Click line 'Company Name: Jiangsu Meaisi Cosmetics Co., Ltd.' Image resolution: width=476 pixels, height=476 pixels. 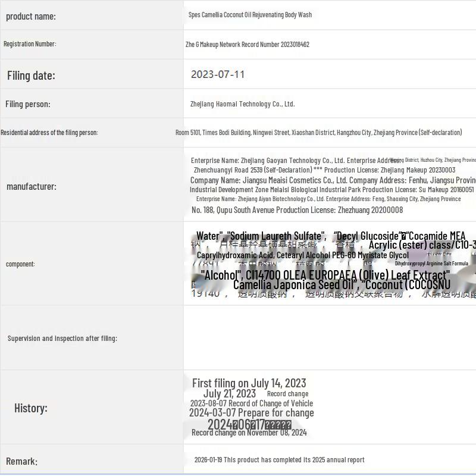pos(333,180)
